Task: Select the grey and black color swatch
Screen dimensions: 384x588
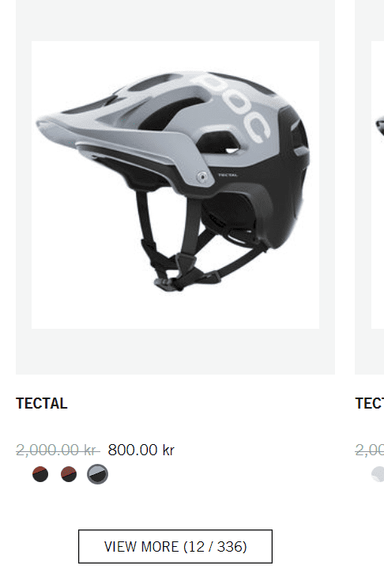Action: pyautogui.click(x=97, y=474)
